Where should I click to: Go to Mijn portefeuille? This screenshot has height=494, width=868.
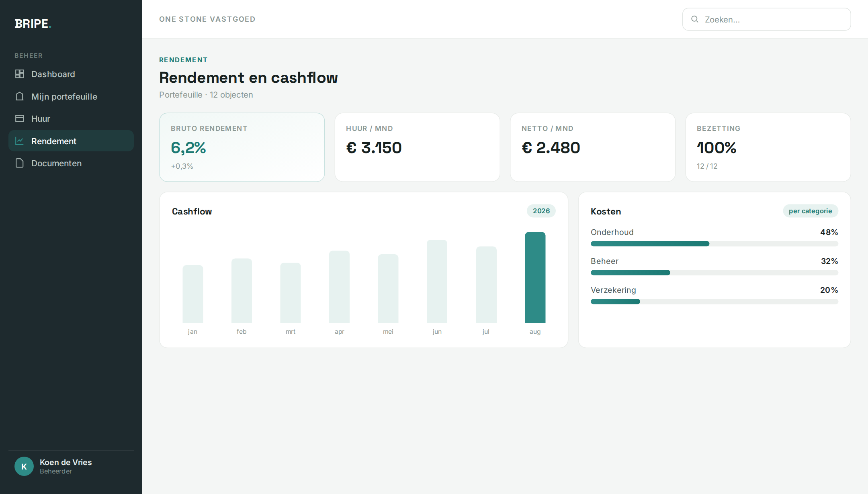click(x=71, y=96)
